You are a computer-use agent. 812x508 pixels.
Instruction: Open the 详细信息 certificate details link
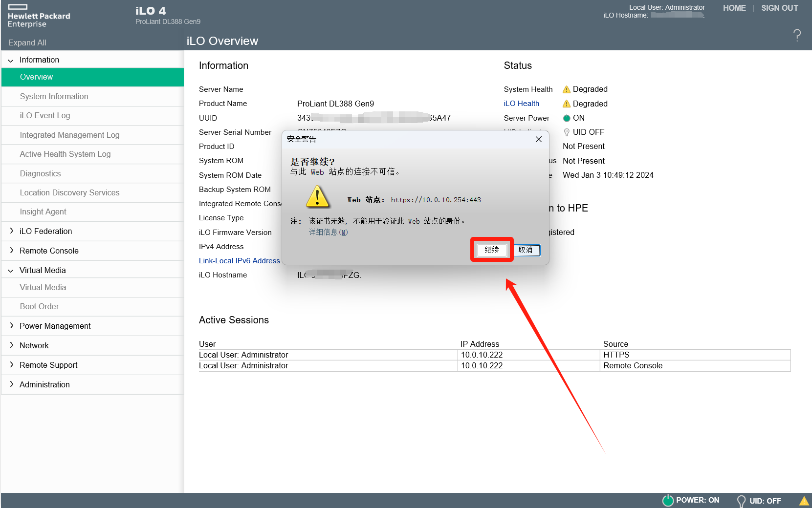click(x=328, y=233)
